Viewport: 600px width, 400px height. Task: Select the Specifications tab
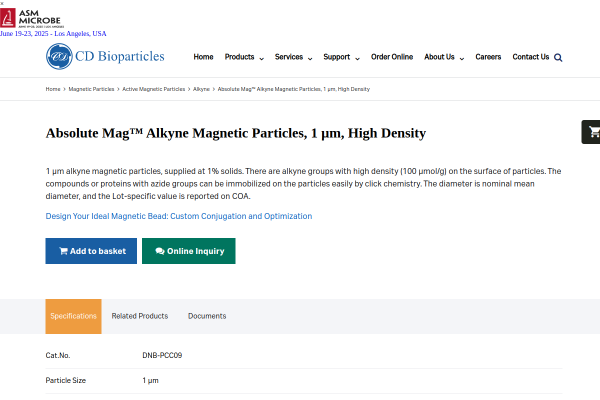73,316
